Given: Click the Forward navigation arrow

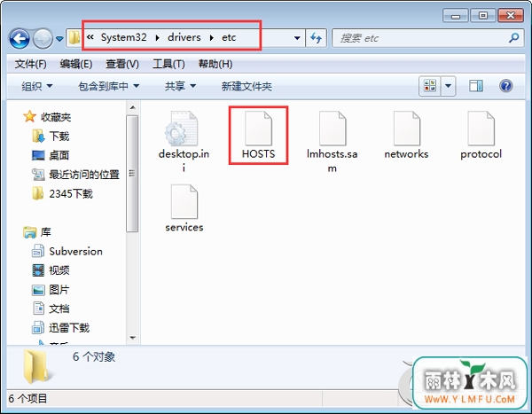Looking at the screenshot, I should coord(43,38).
